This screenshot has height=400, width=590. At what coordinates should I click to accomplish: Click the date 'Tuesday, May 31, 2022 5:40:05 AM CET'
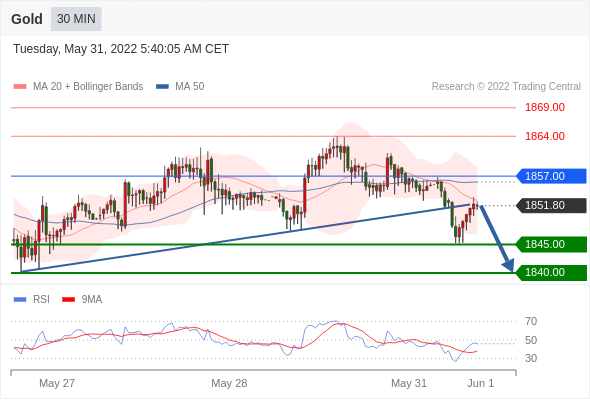121,49
